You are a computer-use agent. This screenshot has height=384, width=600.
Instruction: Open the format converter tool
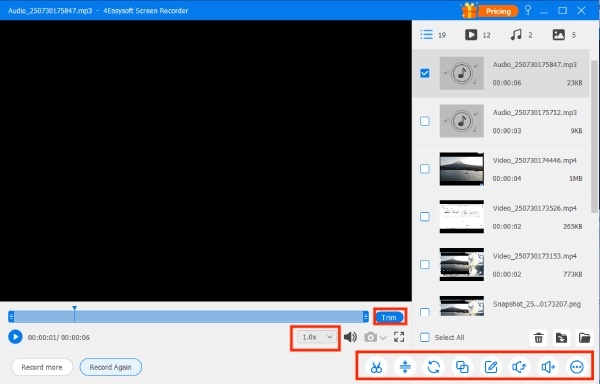click(434, 367)
